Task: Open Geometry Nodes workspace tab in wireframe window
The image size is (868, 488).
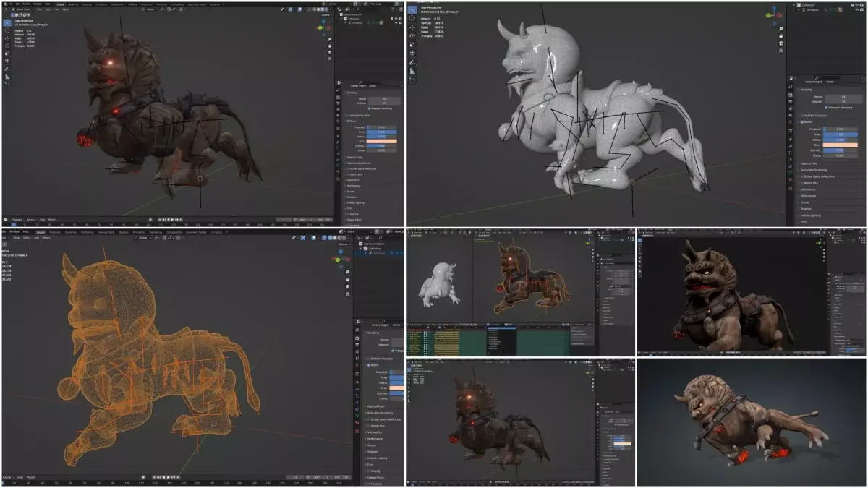Action: pos(196,232)
